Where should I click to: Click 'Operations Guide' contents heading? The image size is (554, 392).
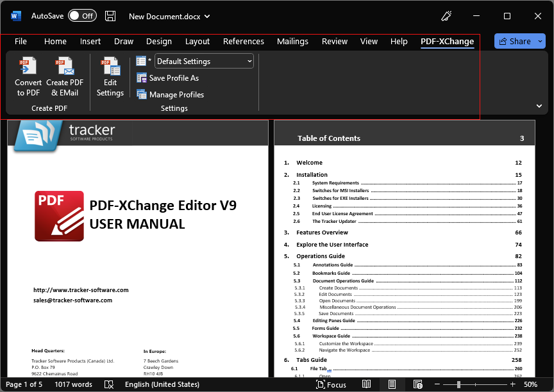tap(321, 256)
